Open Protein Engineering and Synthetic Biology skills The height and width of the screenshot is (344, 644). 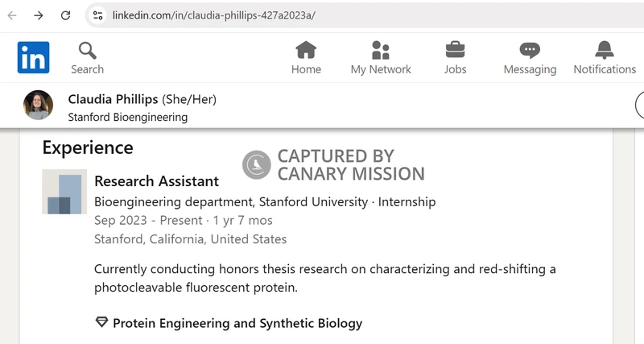tap(237, 323)
